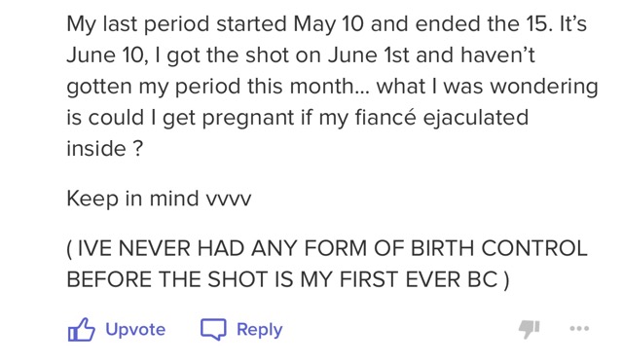
Task: Click the "inside ?" line of text
Action: pyautogui.click(x=104, y=149)
